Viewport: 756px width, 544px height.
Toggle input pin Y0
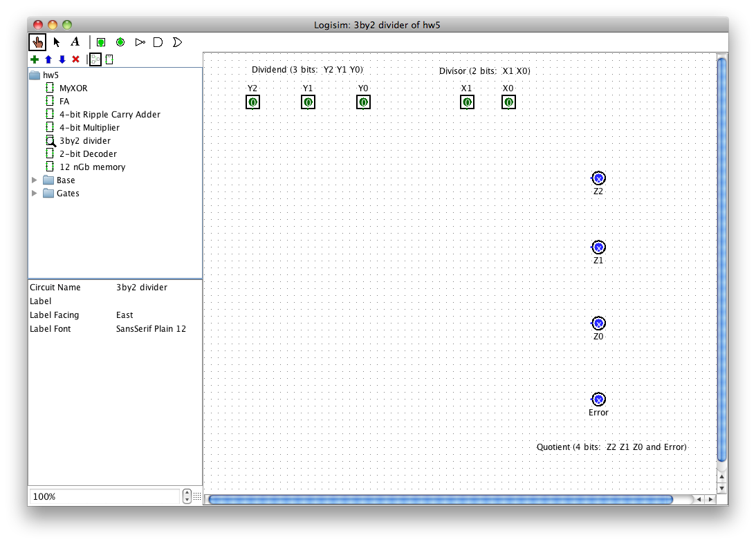click(x=363, y=102)
